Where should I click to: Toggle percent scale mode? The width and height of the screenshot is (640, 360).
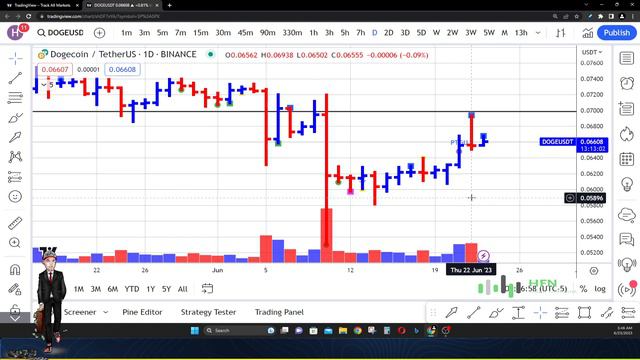pos(583,289)
